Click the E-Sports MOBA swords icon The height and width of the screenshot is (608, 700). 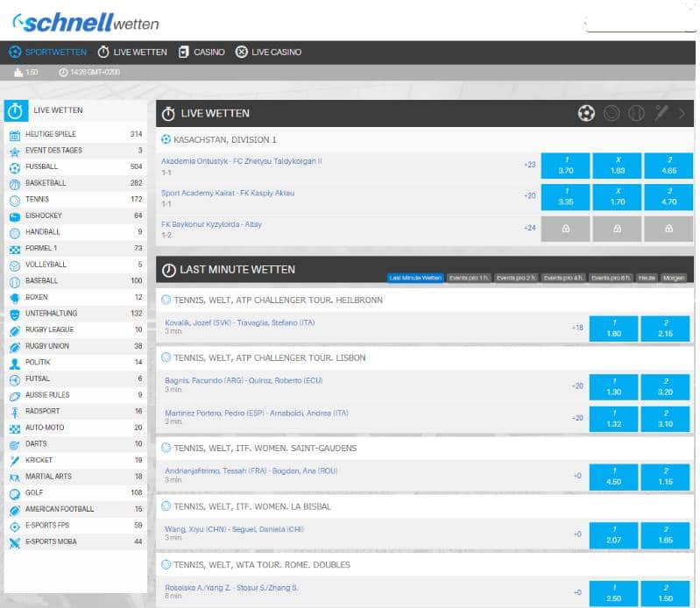pyautogui.click(x=15, y=543)
